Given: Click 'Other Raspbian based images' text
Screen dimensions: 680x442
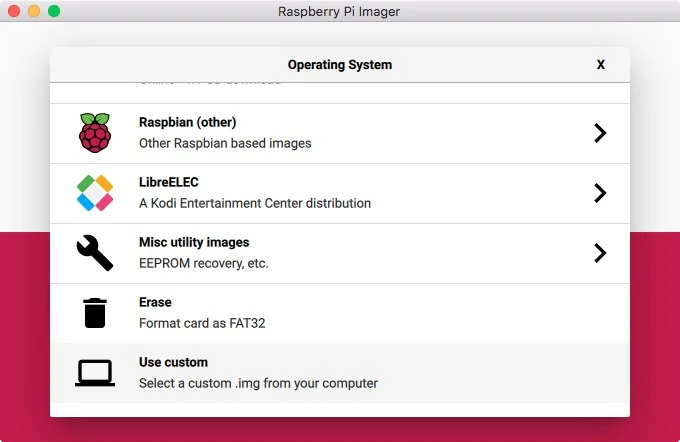Looking at the screenshot, I should (x=225, y=143).
